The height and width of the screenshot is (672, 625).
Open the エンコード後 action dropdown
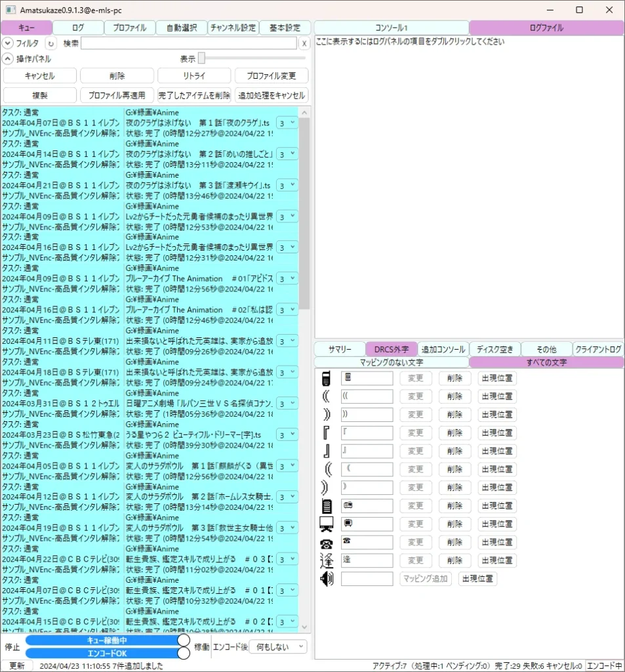[278, 647]
